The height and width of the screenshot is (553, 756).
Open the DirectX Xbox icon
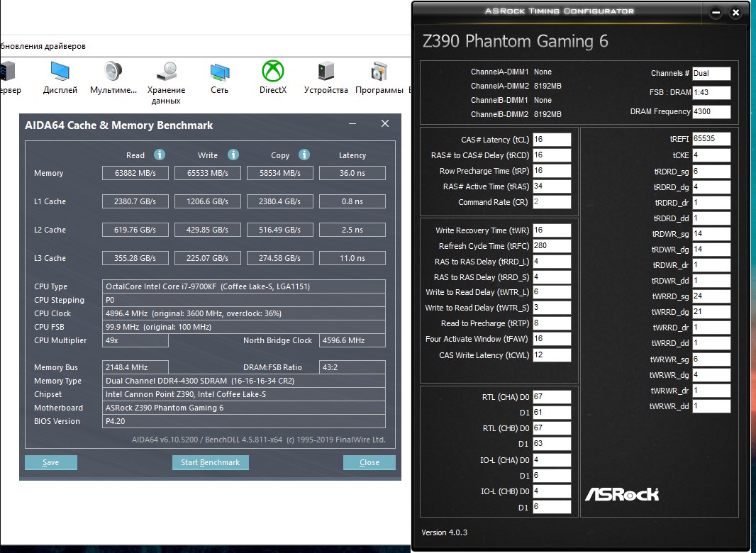(x=273, y=71)
